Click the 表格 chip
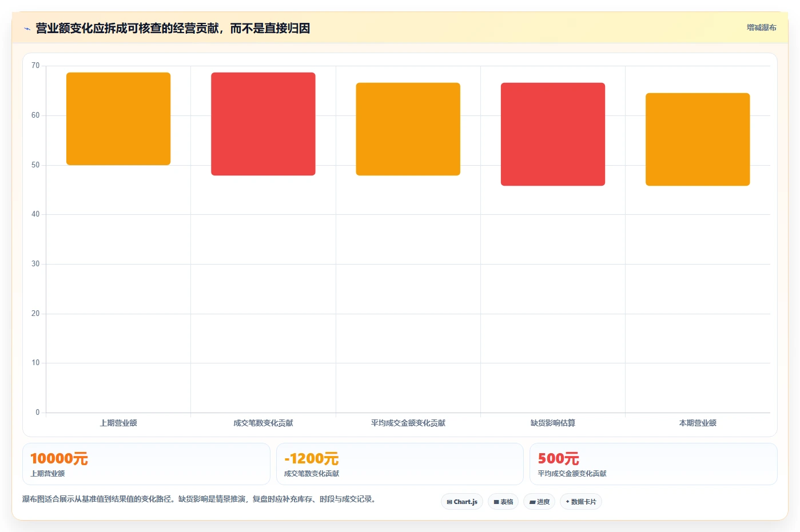The height and width of the screenshot is (532, 800). click(x=503, y=502)
